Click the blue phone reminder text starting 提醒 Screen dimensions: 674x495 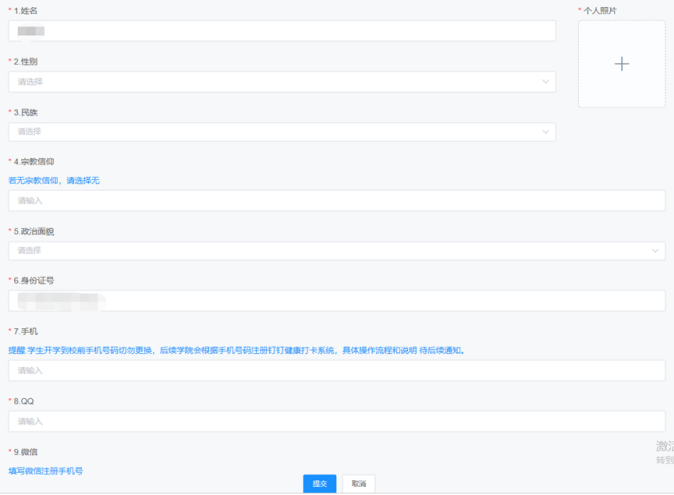[237, 350]
